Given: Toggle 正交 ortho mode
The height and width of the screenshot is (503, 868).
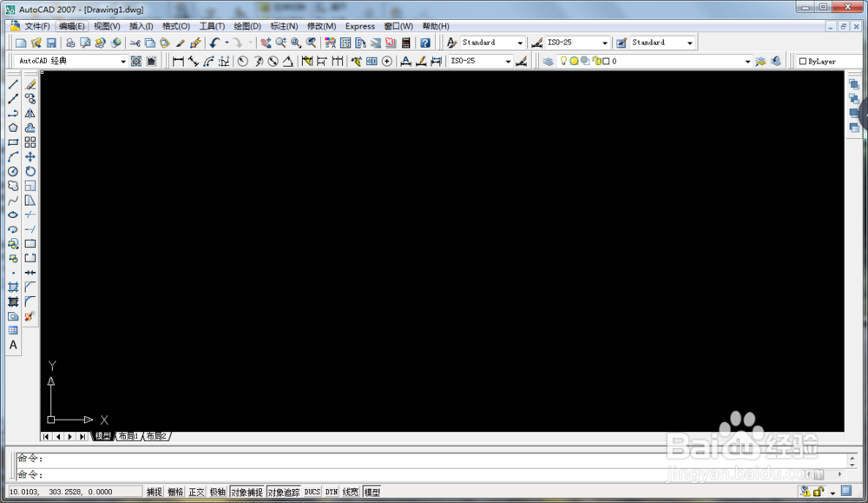Looking at the screenshot, I should [196, 492].
